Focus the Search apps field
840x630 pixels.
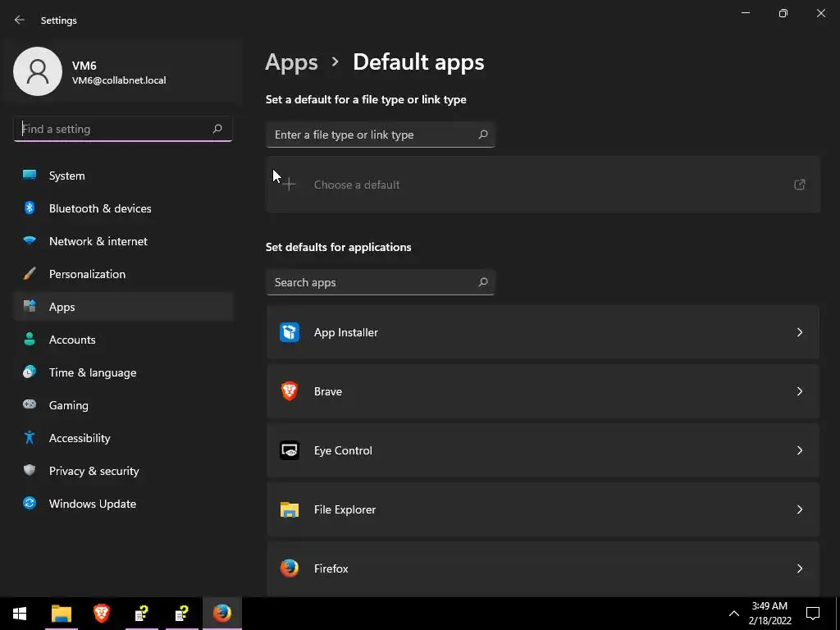pyautogui.click(x=380, y=282)
